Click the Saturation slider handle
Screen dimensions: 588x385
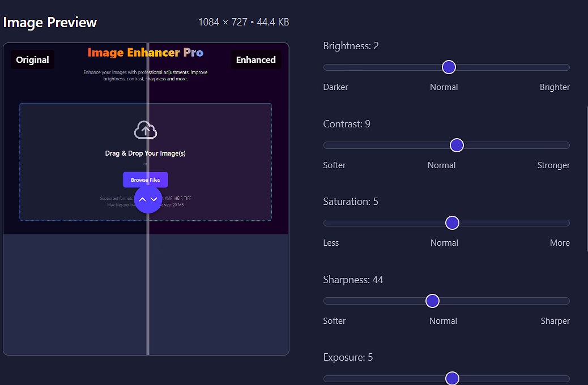pos(452,223)
